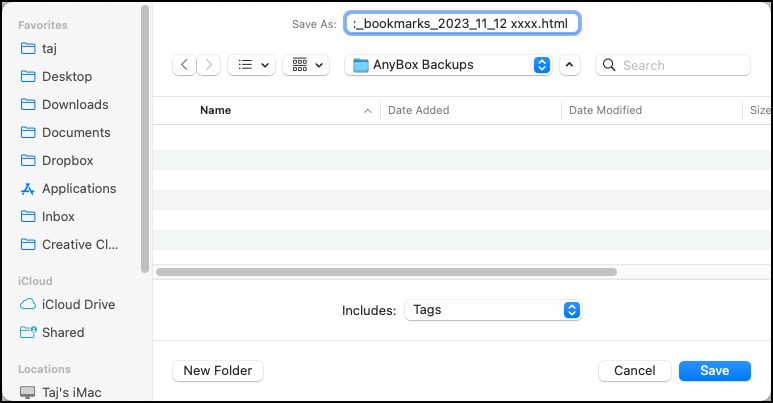Open the icon grouping options menu
773x403 pixels.
pos(306,65)
